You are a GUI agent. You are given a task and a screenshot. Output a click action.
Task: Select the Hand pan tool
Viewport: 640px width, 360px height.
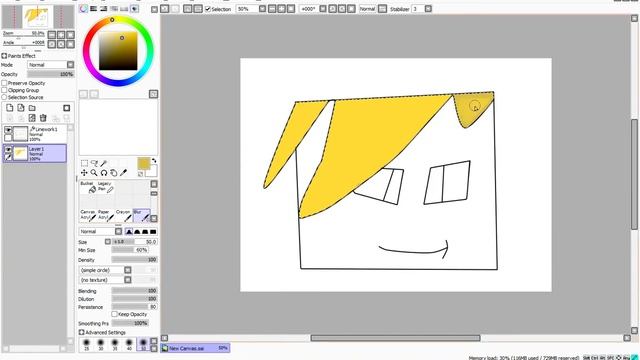(113, 173)
